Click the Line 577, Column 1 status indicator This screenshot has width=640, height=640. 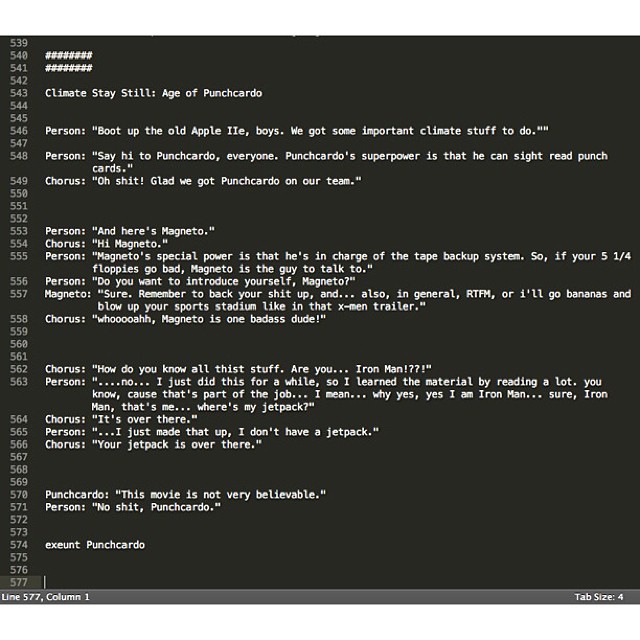click(46, 597)
